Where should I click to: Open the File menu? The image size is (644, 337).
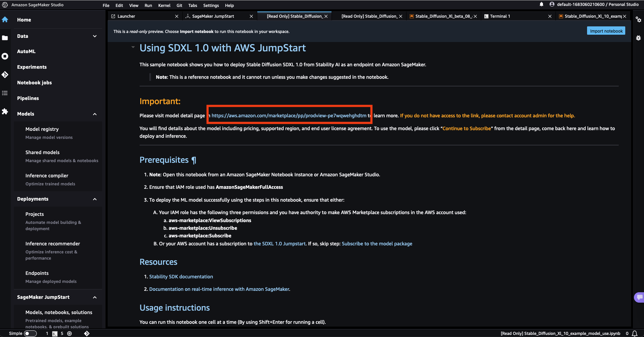106,5
